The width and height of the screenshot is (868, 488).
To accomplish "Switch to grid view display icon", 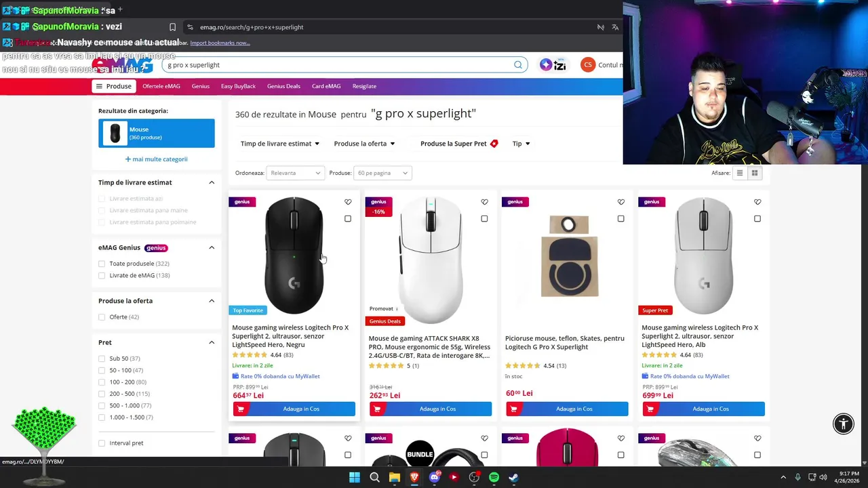I will (754, 173).
